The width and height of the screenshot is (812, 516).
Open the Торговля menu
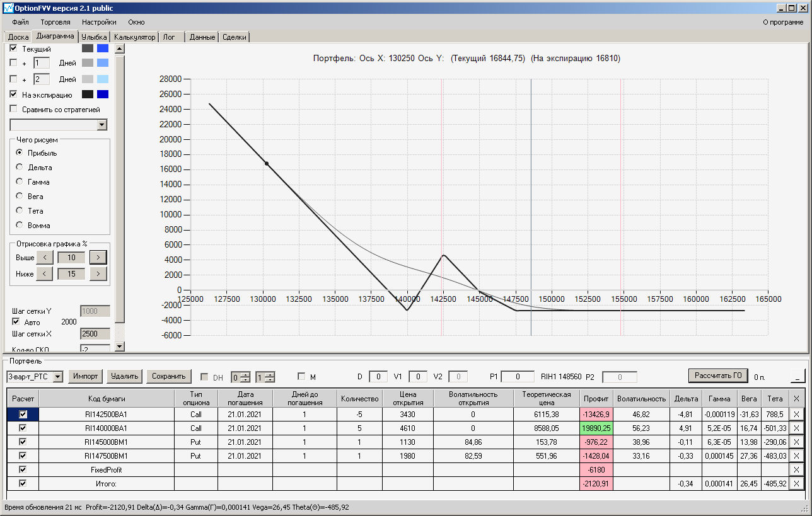pos(55,22)
